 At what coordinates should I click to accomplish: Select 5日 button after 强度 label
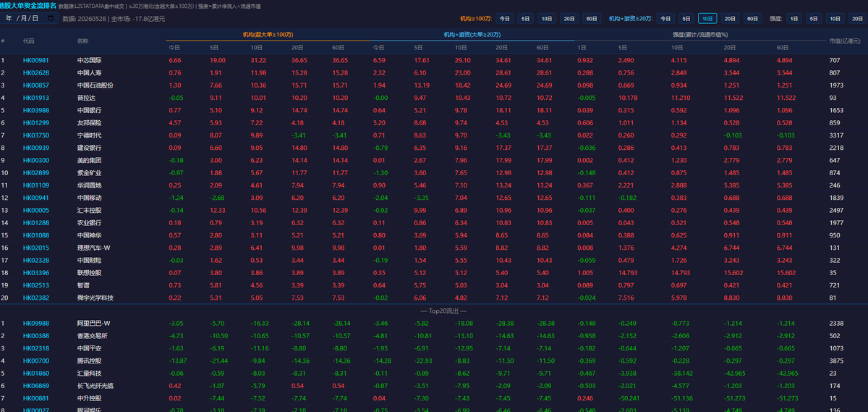(x=814, y=18)
